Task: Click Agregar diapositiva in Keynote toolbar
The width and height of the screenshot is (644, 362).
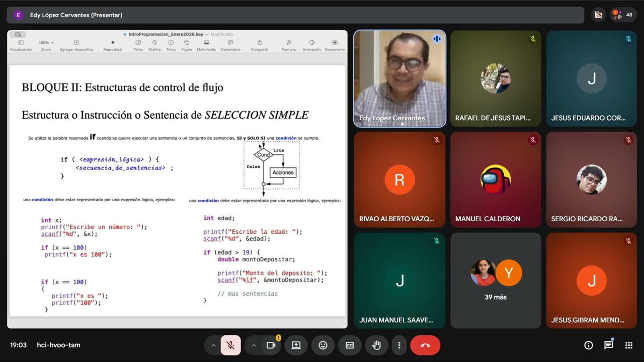Action: coord(76,45)
